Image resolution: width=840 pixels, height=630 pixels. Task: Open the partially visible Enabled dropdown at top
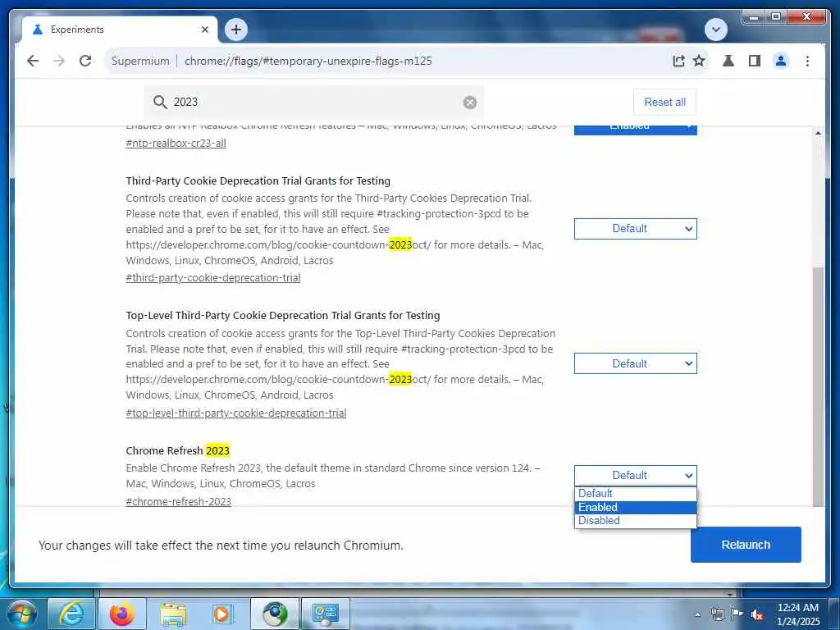636,129
